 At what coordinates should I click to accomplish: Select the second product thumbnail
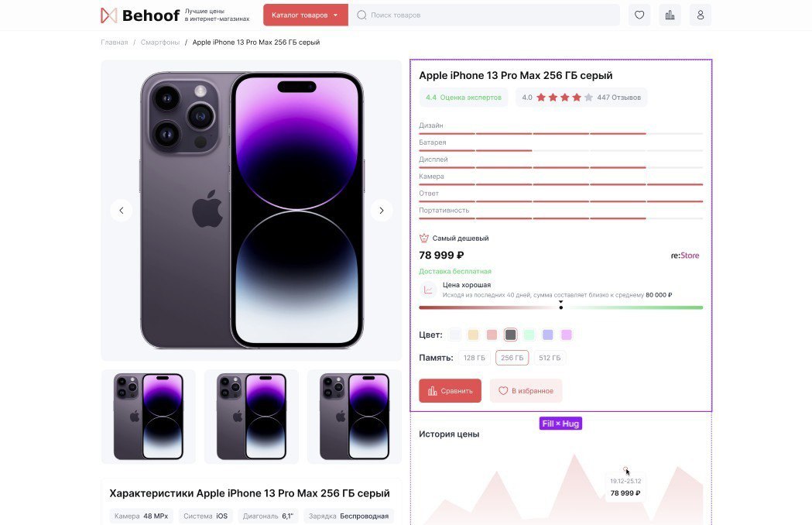point(251,417)
